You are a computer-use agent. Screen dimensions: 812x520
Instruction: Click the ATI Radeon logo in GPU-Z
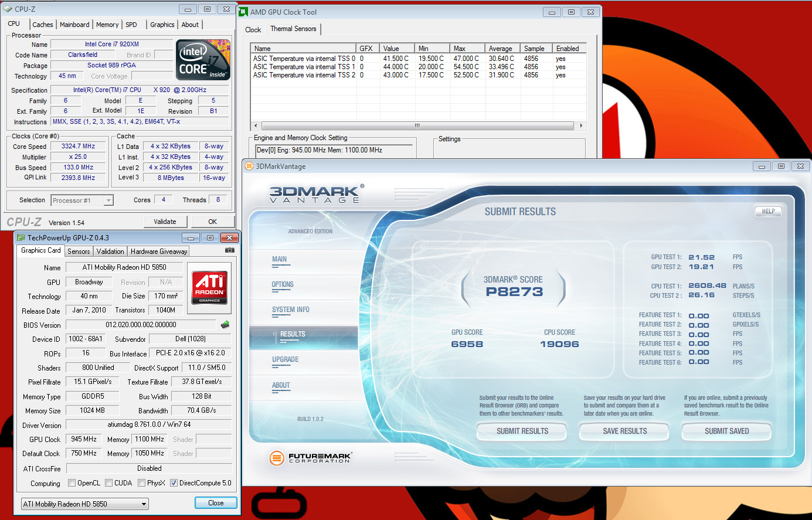pos(209,287)
